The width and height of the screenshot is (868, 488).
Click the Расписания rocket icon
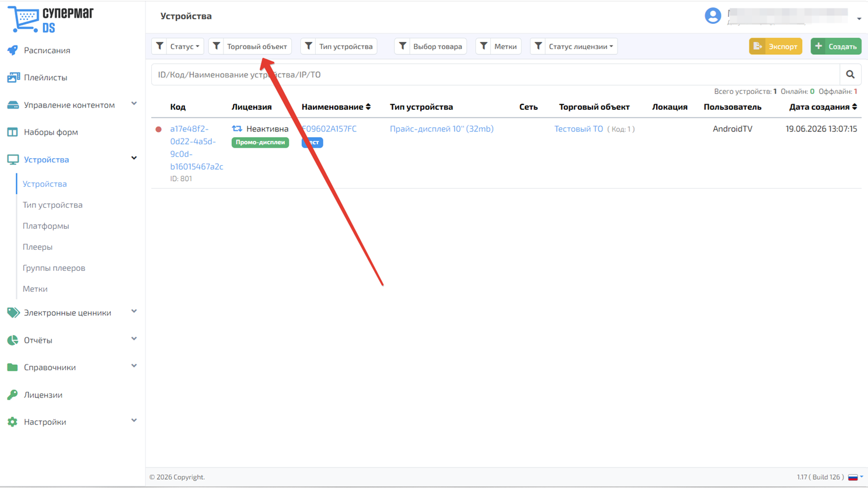(12, 51)
